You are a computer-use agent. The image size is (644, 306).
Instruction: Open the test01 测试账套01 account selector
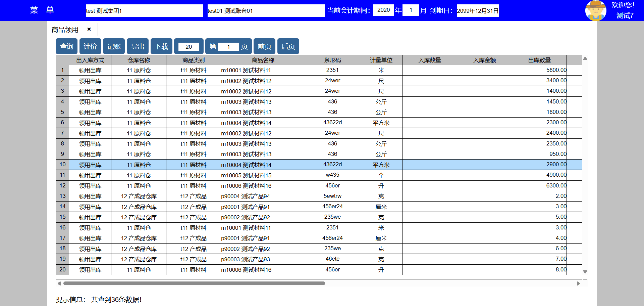pyautogui.click(x=266, y=11)
